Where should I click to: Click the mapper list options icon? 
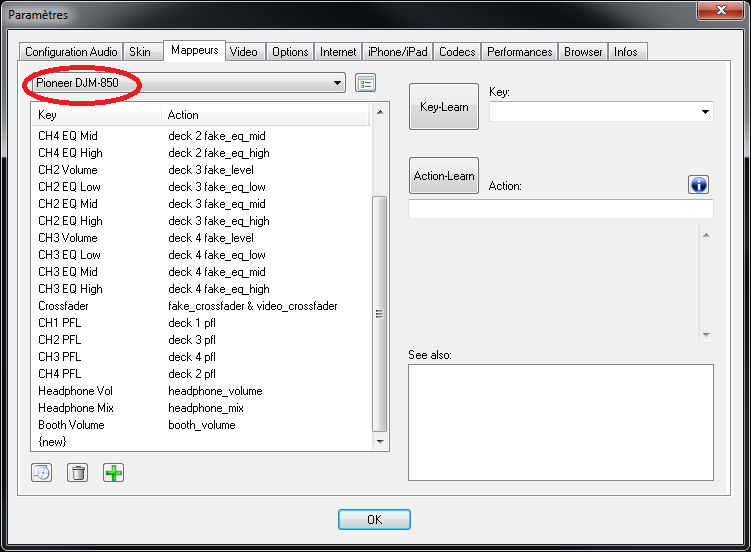pyautogui.click(x=365, y=83)
